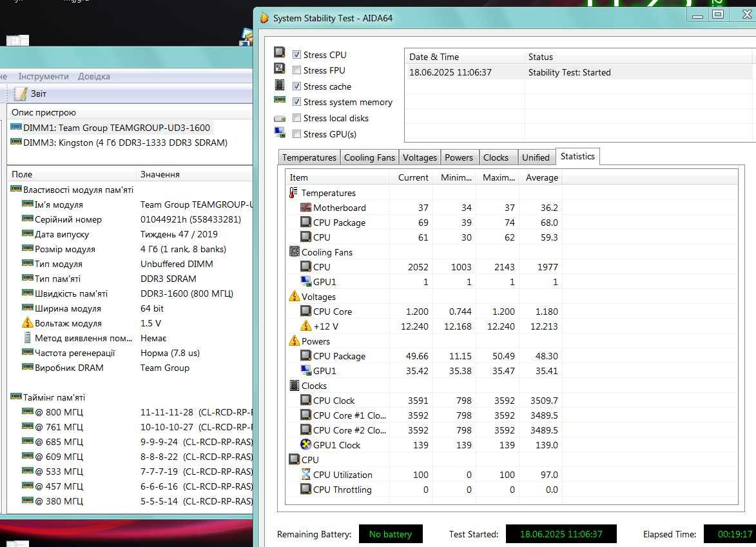756x547 pixels.
Task: Click the GPU1 fan monitor icon
Action: pyautogui.click(x=305, y=282)
